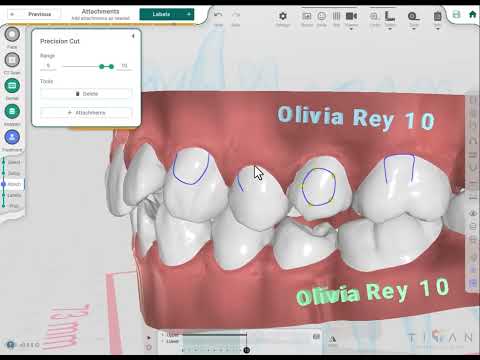Screen dimensions: 480x360
Task: Select the Setup workflow step
Action: tap(14, 173)
